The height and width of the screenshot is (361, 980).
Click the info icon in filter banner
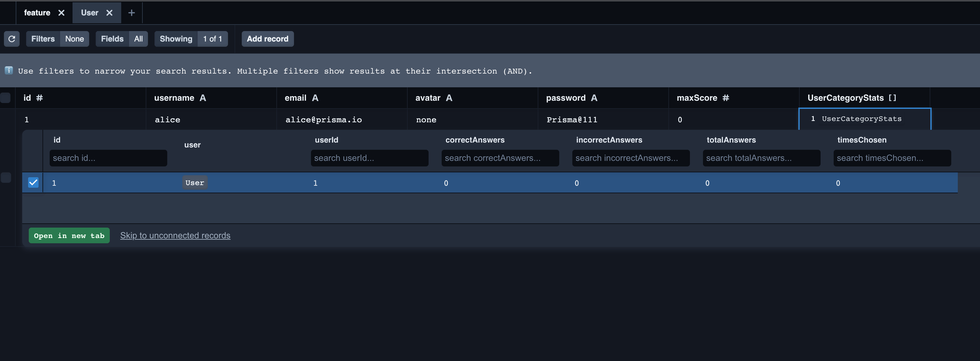(9, 70)
